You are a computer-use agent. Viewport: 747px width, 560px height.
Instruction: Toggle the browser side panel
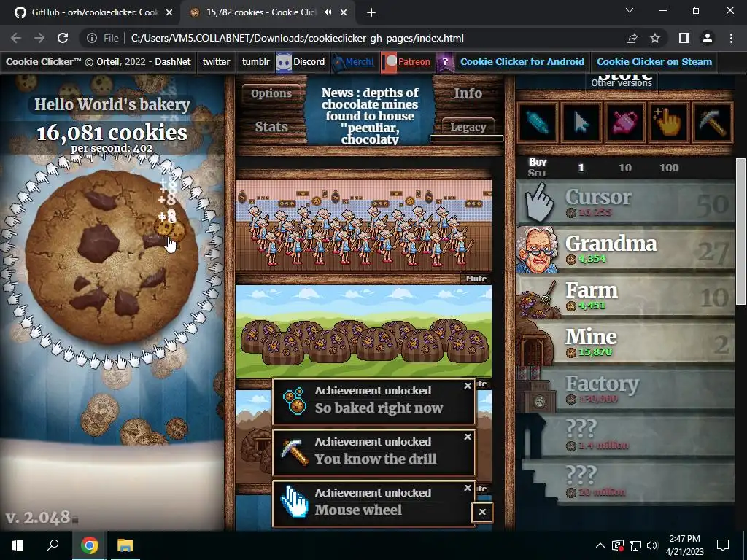[684, 38]
